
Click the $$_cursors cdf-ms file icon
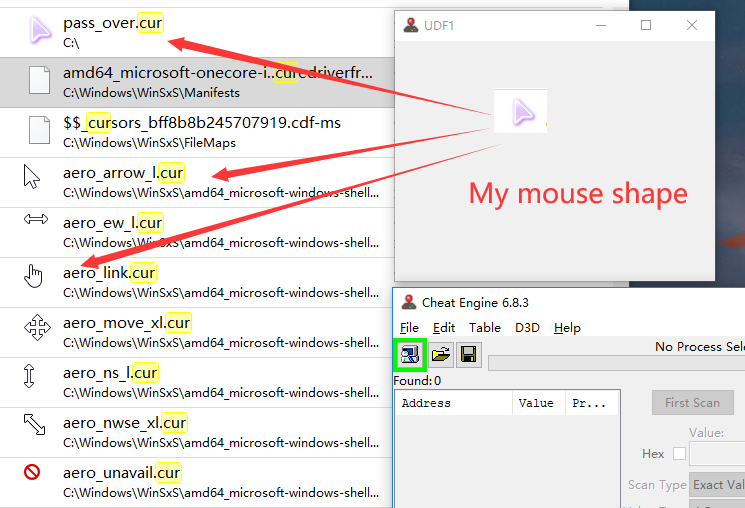point(39,130)
